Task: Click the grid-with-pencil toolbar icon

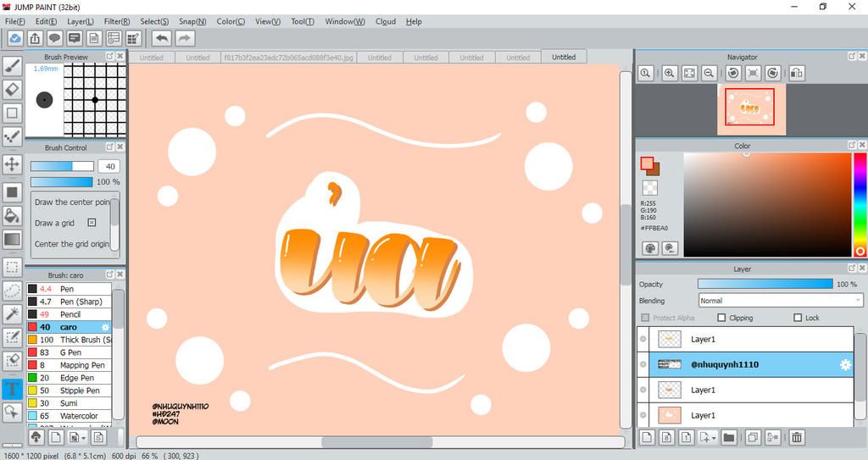Action: [x=133, y=38]
